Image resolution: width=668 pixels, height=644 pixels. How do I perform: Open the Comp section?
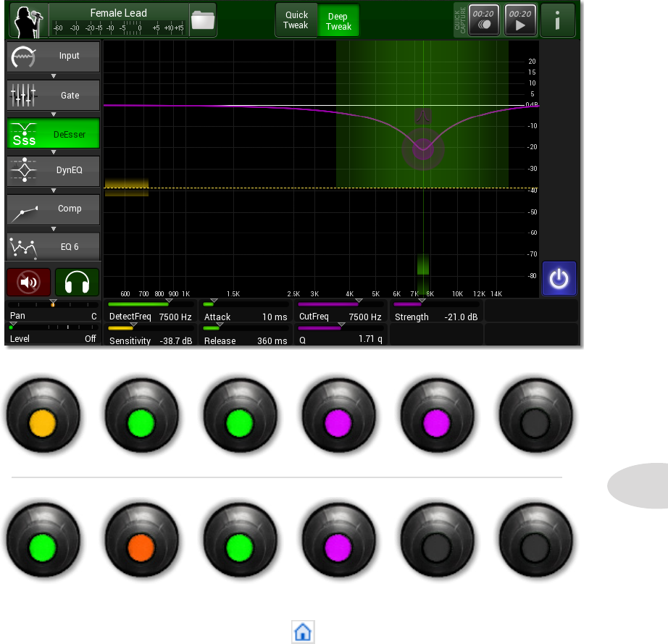coord(54,209)
